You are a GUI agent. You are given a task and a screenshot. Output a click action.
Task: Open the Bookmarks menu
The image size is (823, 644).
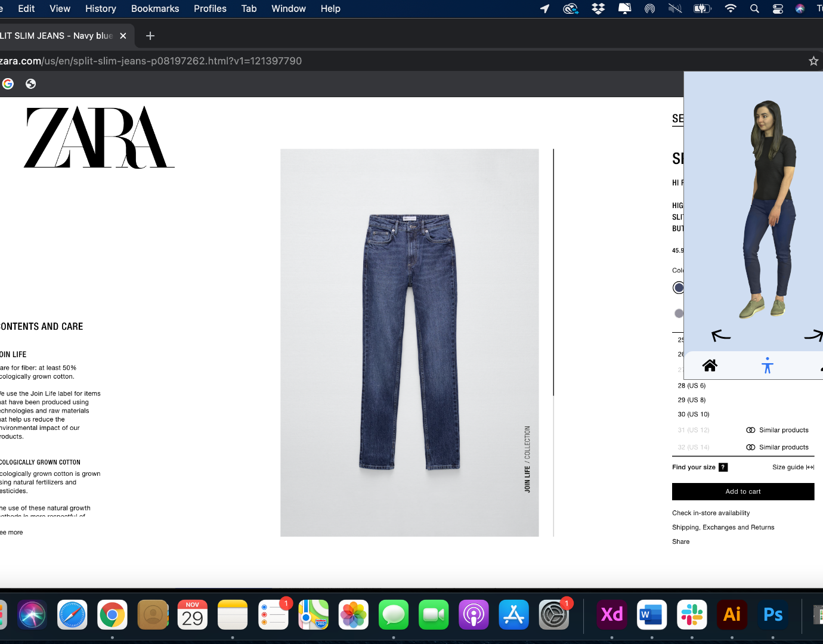point(155,8)
